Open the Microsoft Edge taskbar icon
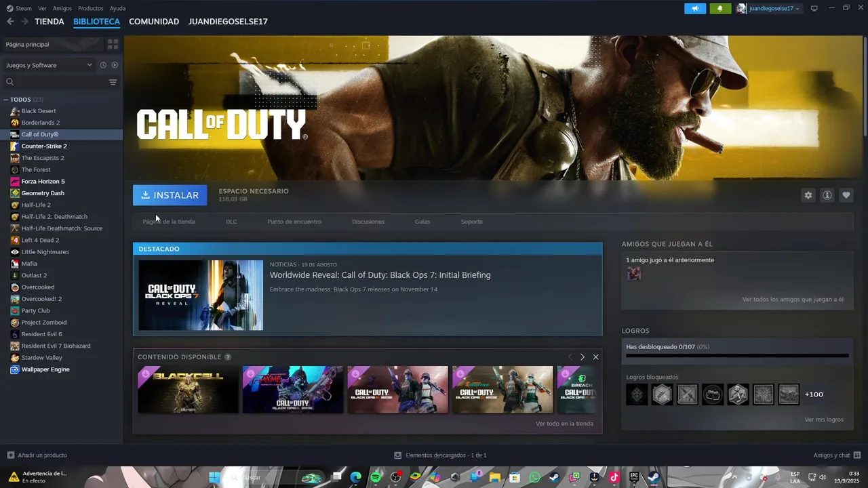The image size is (868, 488). click(356, 477)
